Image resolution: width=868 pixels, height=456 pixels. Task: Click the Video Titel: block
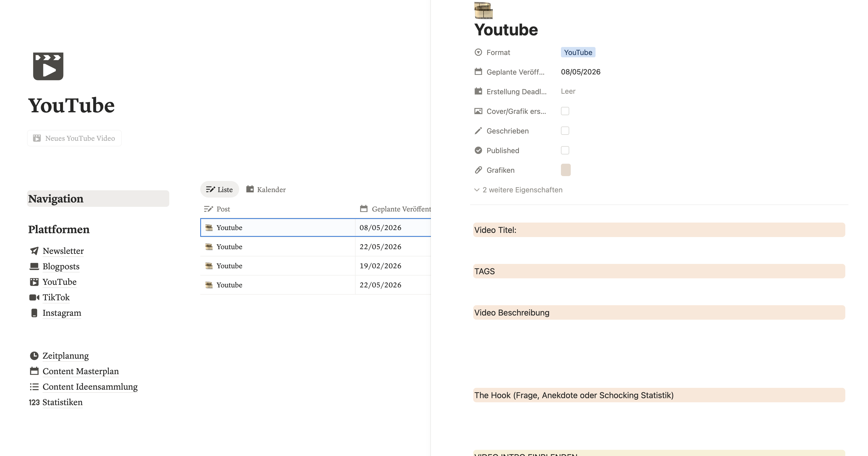(x=659, y=230)
